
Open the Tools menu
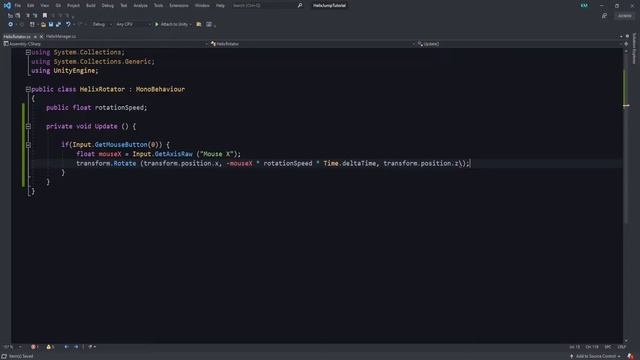pyautogui.click(x=158, y=6)
